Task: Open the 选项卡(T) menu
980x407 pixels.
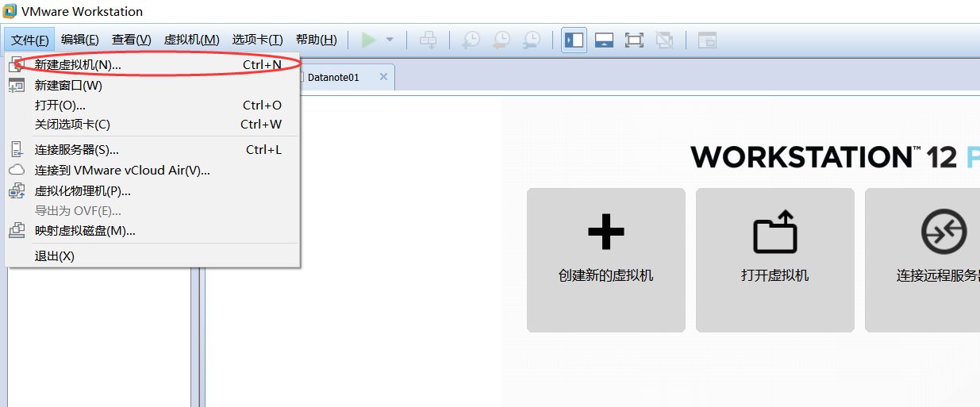Action: point(257,40)
